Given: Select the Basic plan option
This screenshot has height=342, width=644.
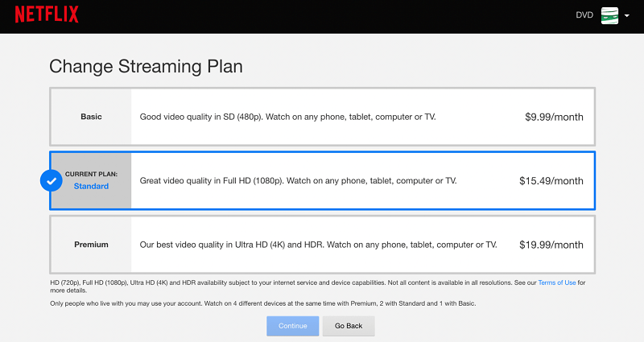Looking at the screenshot, I should (x=323, y=117).
